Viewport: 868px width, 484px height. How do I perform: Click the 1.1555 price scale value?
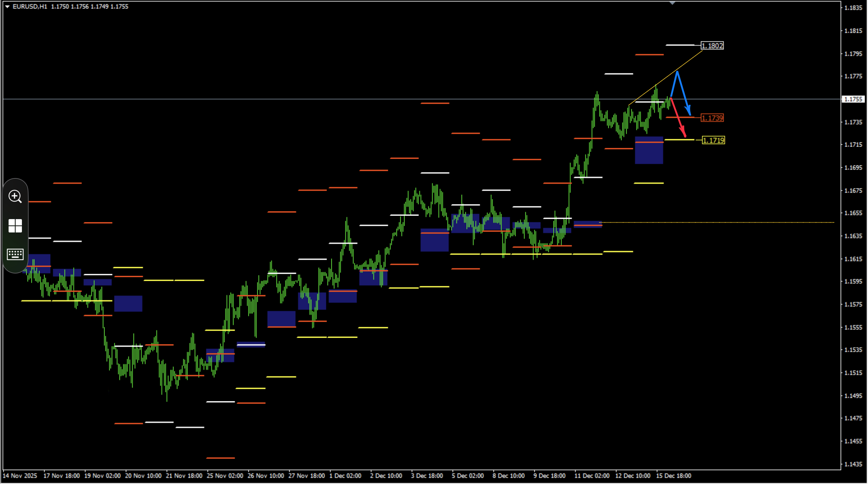pyautogui.click(x=853, y=328)
